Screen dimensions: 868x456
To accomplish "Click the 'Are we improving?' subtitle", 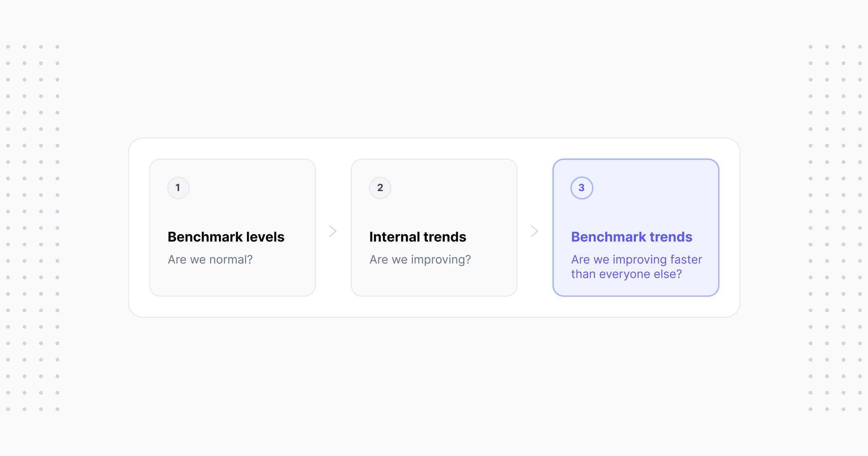I will [420, 260].
